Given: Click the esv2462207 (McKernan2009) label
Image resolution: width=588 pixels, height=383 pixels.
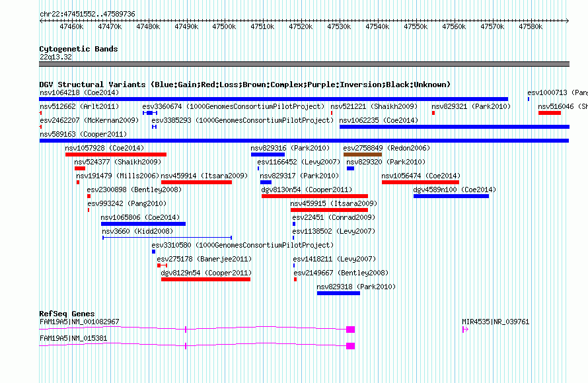Looking at the screenshot, I should [x=89, y=120].
